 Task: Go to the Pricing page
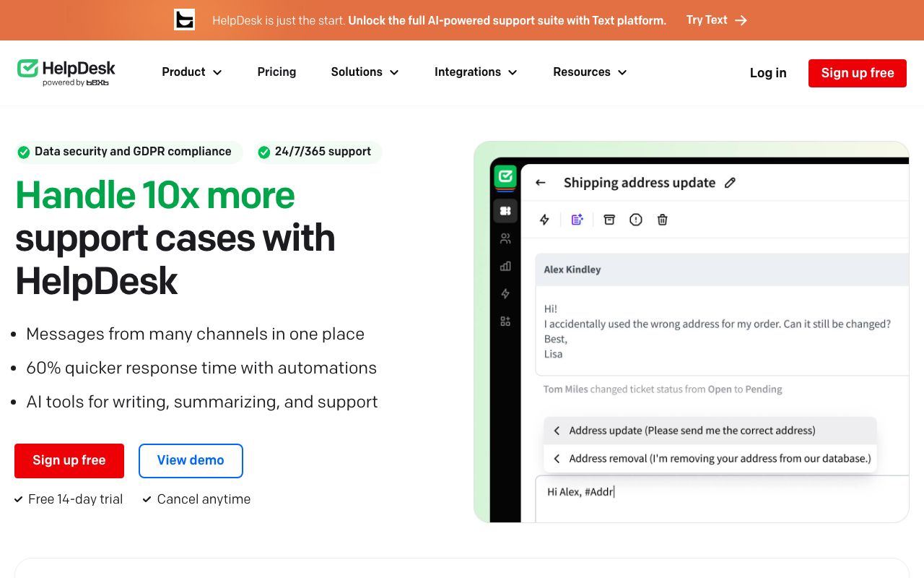click(x=276, y=72)
